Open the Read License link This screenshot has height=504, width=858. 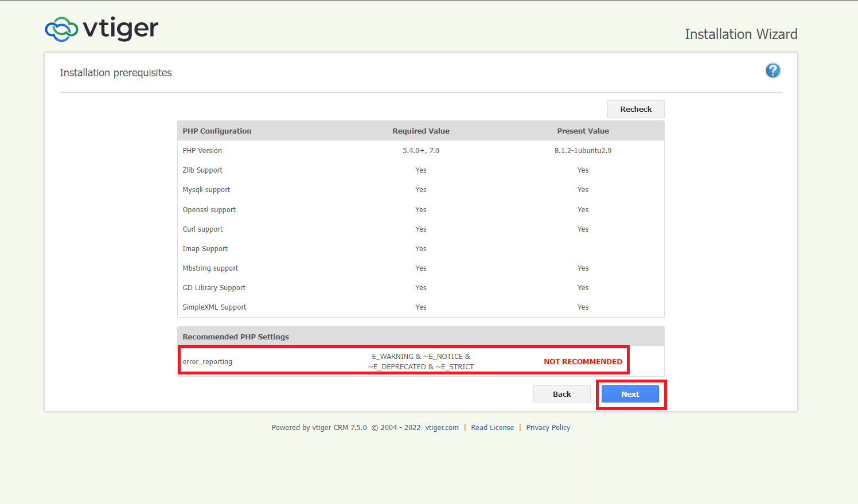point(492,428)
